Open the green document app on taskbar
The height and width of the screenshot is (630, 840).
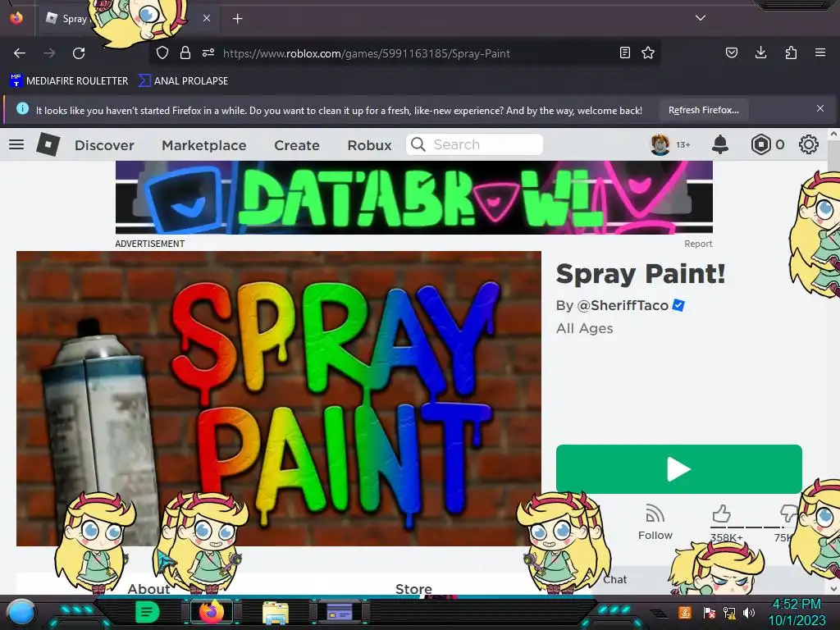147,612
